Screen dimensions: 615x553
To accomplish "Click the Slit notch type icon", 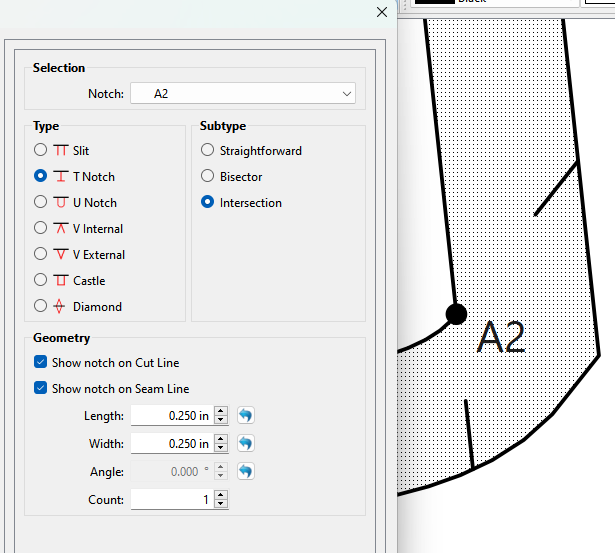I will [x=61, y=151].
